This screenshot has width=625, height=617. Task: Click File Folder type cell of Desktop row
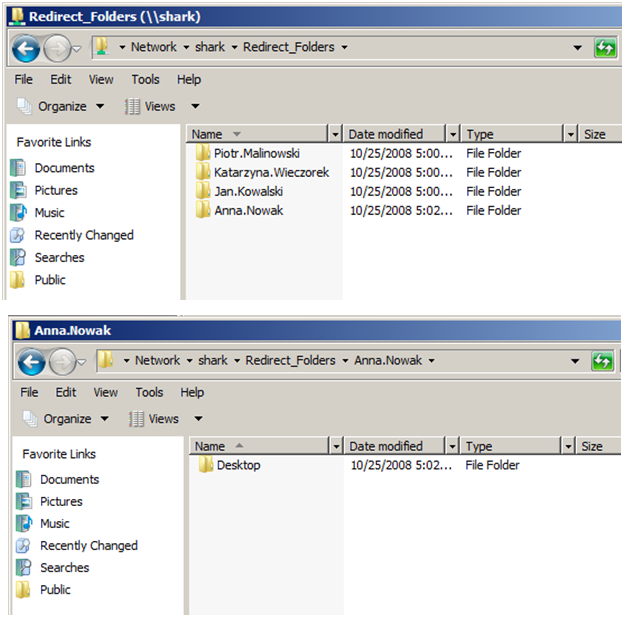492,465
